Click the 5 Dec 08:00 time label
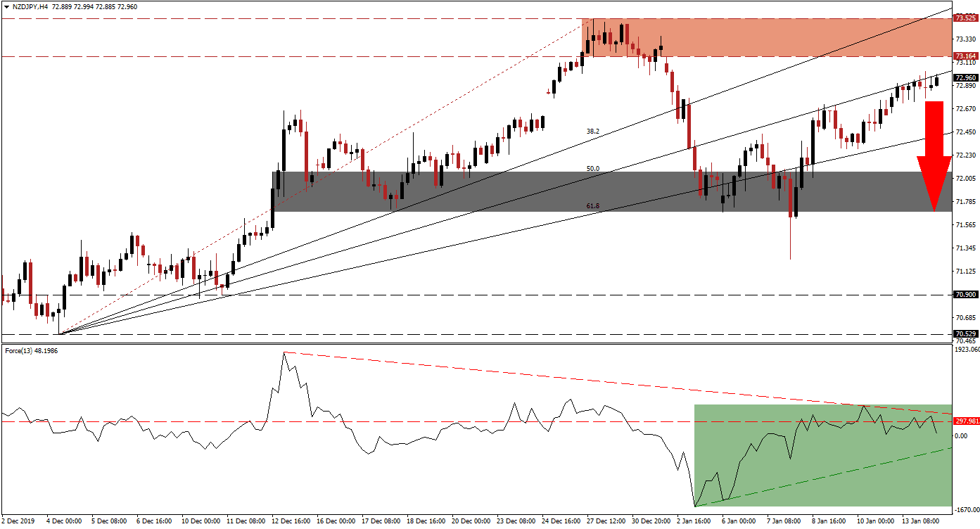Image resolution: width=980 pixels, height=529 pixels. tap(109, 521)
